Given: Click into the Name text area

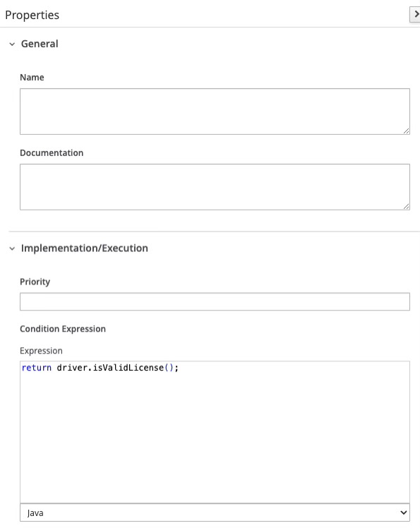Looking at the screenshot, I should click(x=215, y=112).
